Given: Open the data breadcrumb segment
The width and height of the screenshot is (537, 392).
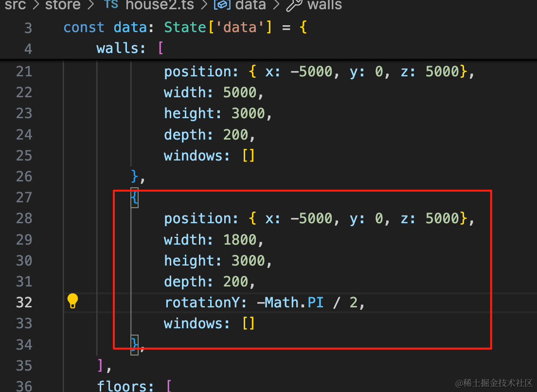Looking at the screenshot, I should pos(251,4).
